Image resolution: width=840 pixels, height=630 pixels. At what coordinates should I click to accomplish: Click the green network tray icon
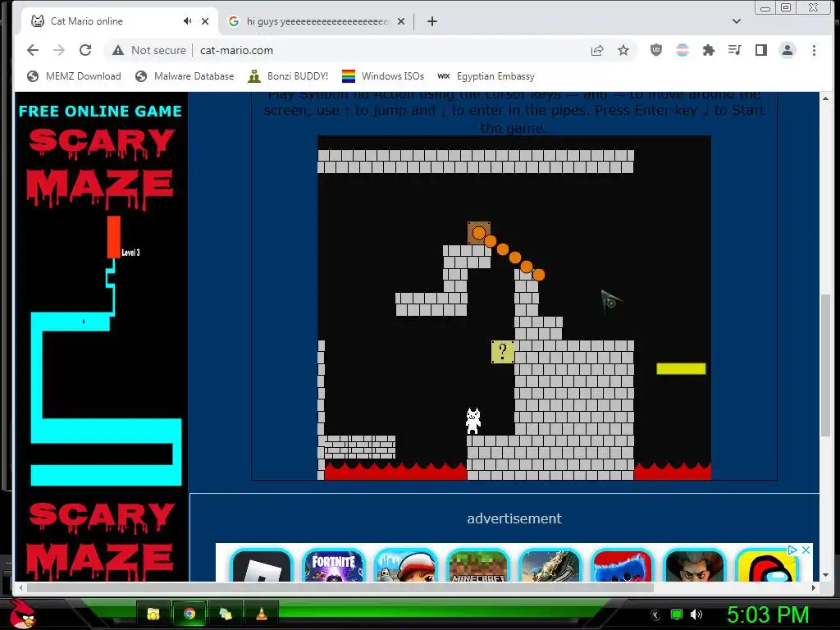(677, 614)
